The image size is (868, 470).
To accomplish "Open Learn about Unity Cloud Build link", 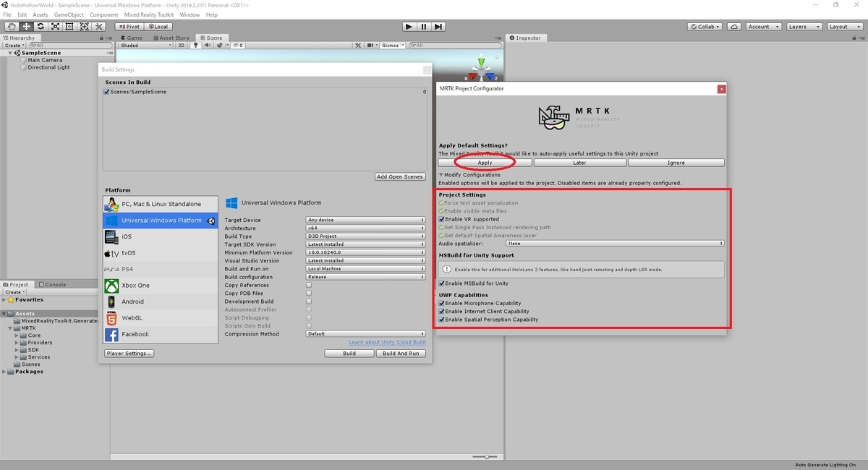I will pyautogui.click(x=387, y=342).
